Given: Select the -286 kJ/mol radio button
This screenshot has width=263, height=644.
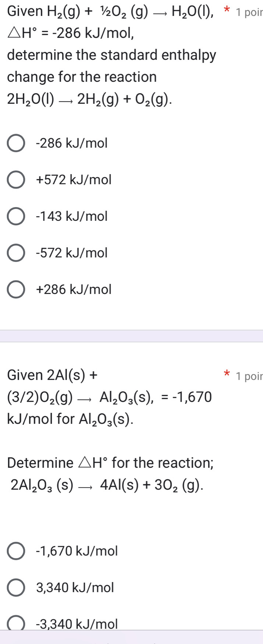Looking at the screenshot, I should (x=16, y=143).
